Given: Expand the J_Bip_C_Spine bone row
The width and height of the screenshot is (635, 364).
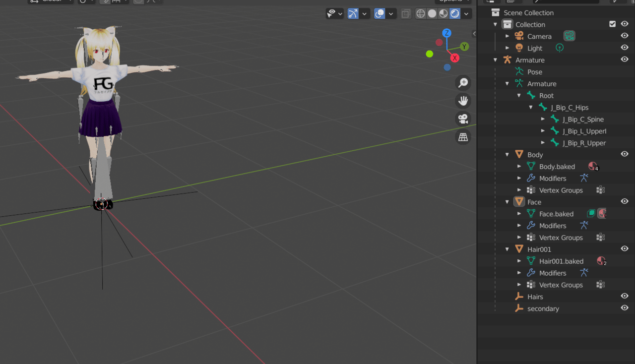Looking at the screenshot, I should click(543, 119).
